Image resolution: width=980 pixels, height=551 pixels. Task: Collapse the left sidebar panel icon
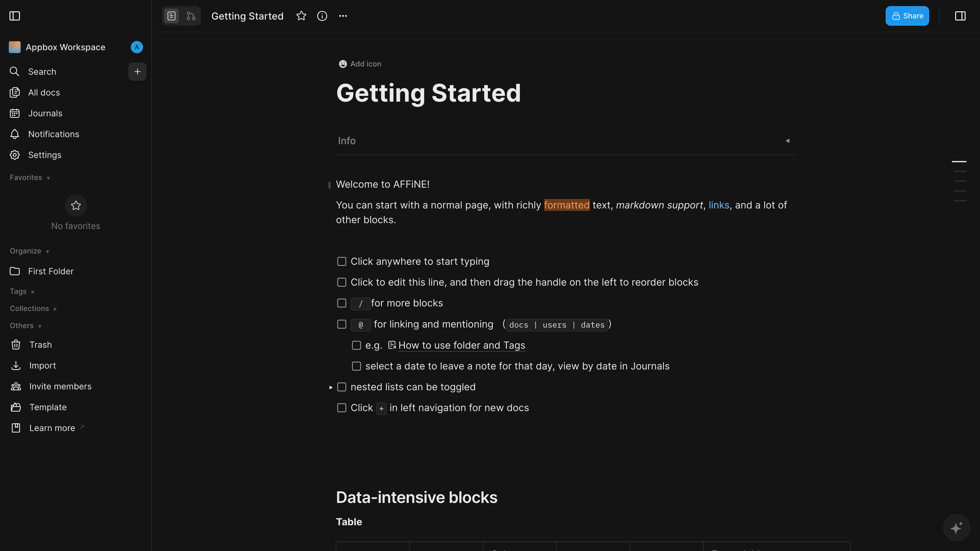[x=14, y=16]
